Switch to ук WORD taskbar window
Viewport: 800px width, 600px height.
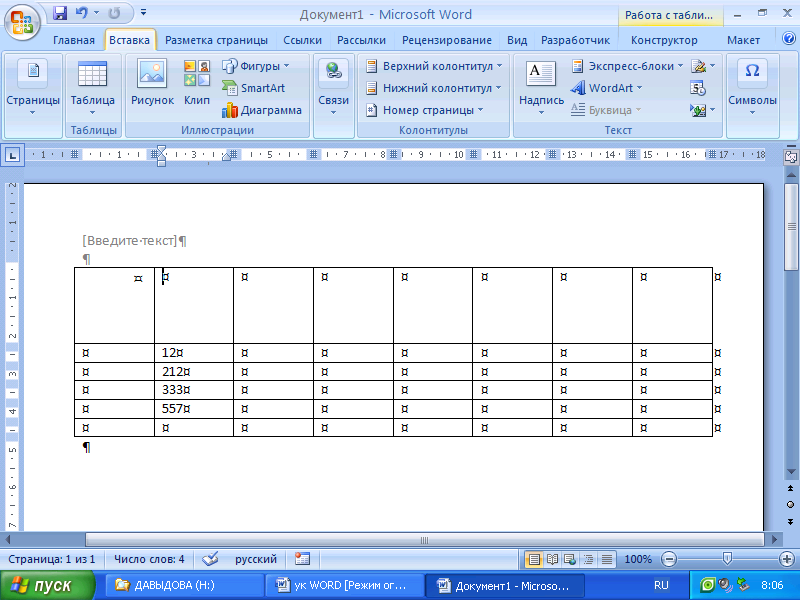click(344, 585)
